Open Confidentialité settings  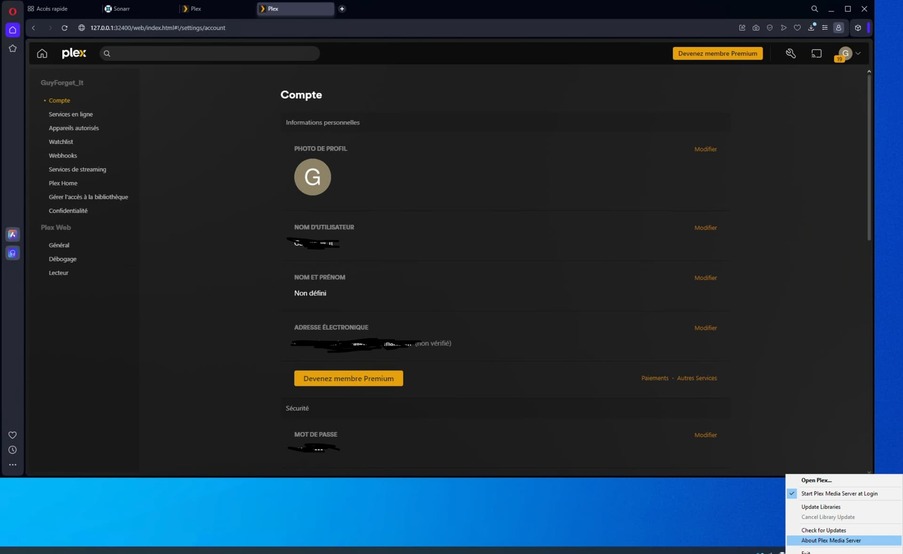pyautogui.click(x=68, y=211)
